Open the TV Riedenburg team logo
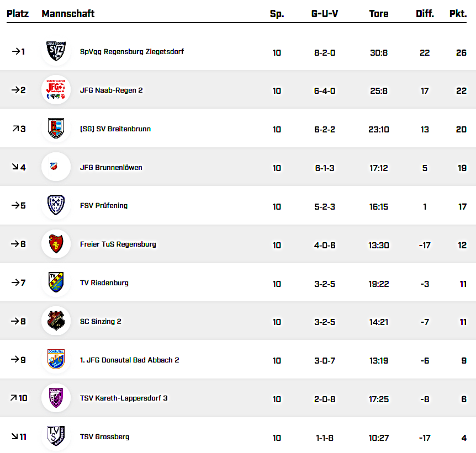 coord(56,283)
